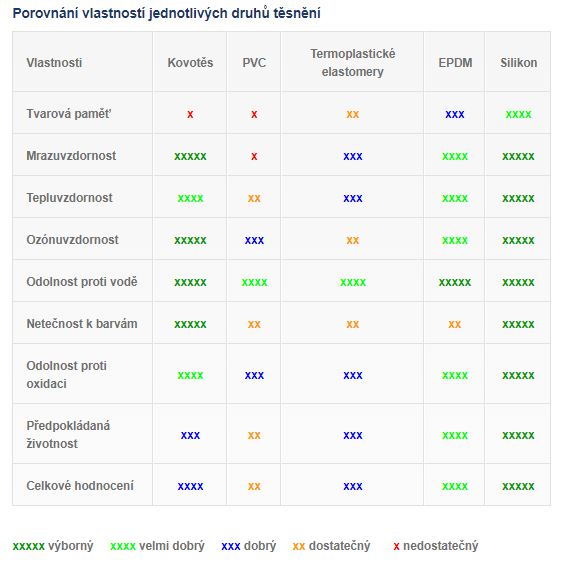
Task: Click the Celkové hodnocení row label
Action: click(x=80, y=486)
